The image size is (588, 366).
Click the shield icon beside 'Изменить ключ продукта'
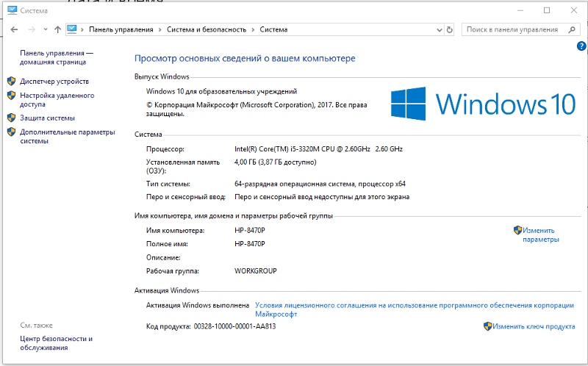(487, 326)
